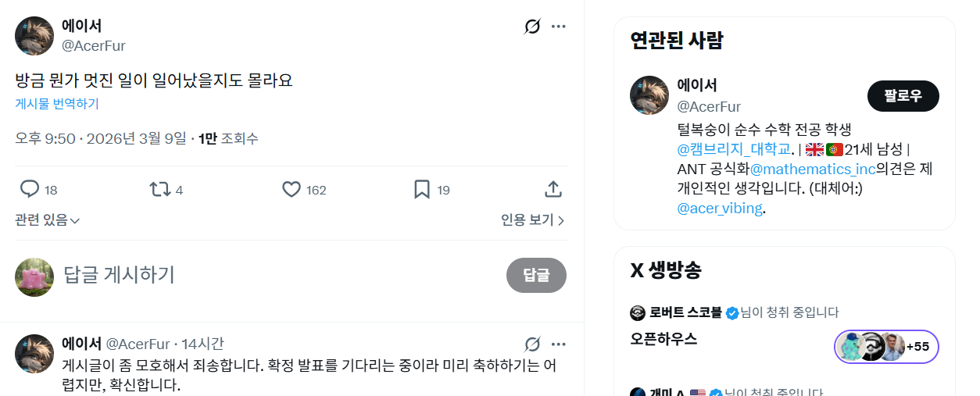Like the post with heart icon
This screenshot has width=980, height=396.
pos(291,189)
